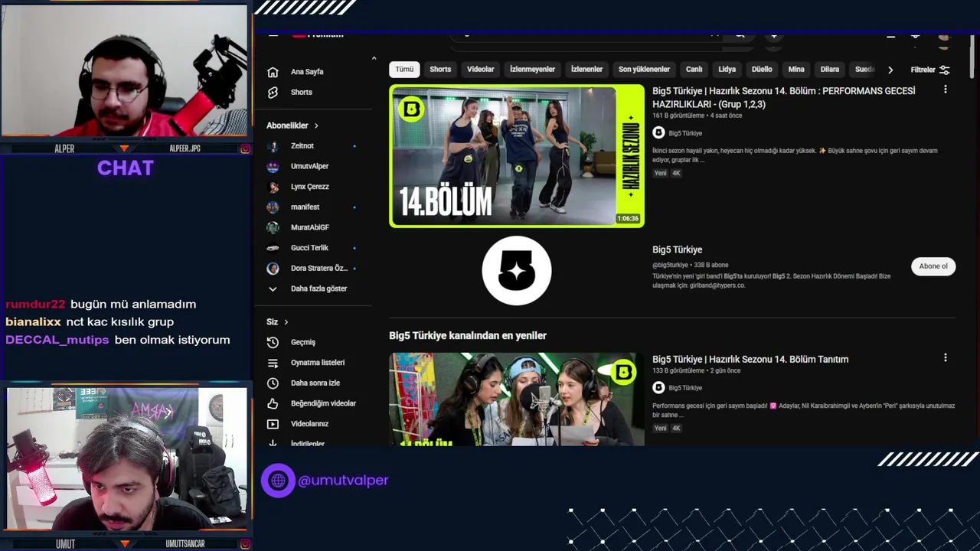Click the Filtreler filter icon
This screenshot has height=551, width=980.
point(945,70)
